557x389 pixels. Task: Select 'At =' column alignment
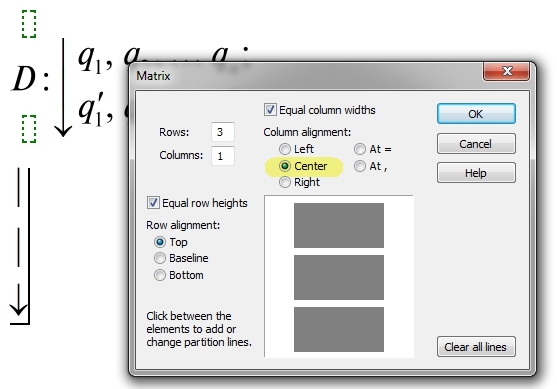coord(360,149)
